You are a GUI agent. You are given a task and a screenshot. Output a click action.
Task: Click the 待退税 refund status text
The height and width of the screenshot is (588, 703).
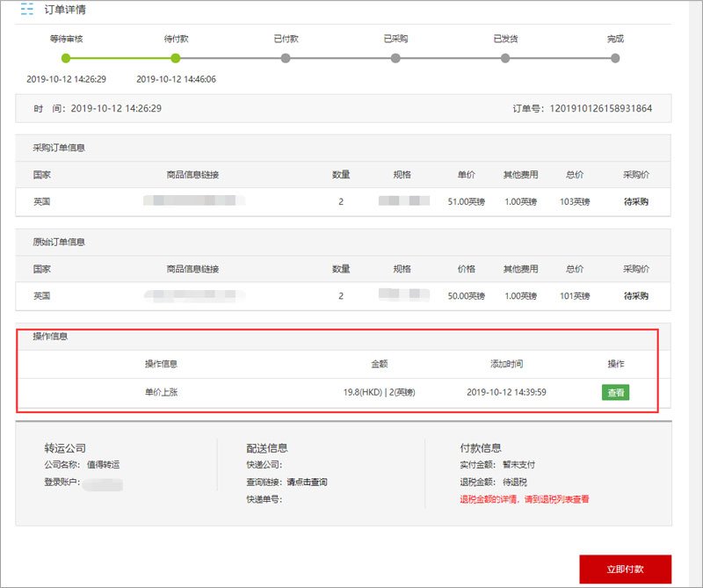point(515,483)
